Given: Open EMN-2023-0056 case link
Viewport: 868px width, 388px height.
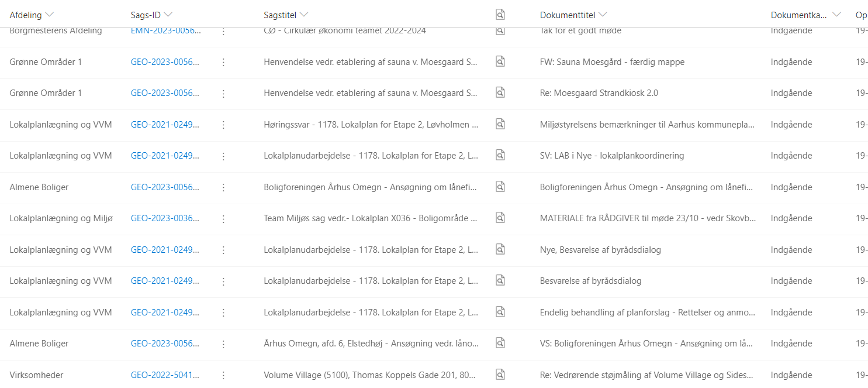Looking at the screenshot, I should click(x=165, y=30).
